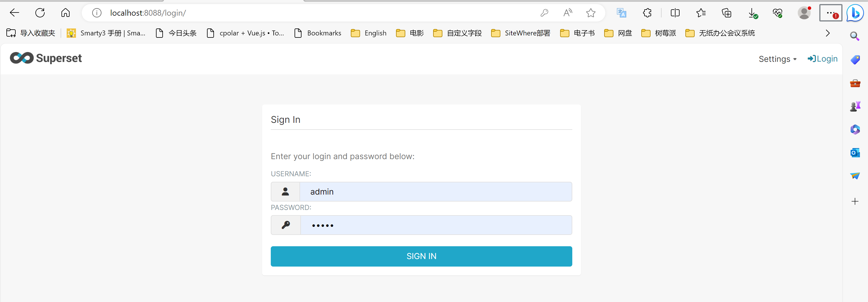Open the browser profile avatar

coord(804,13)
